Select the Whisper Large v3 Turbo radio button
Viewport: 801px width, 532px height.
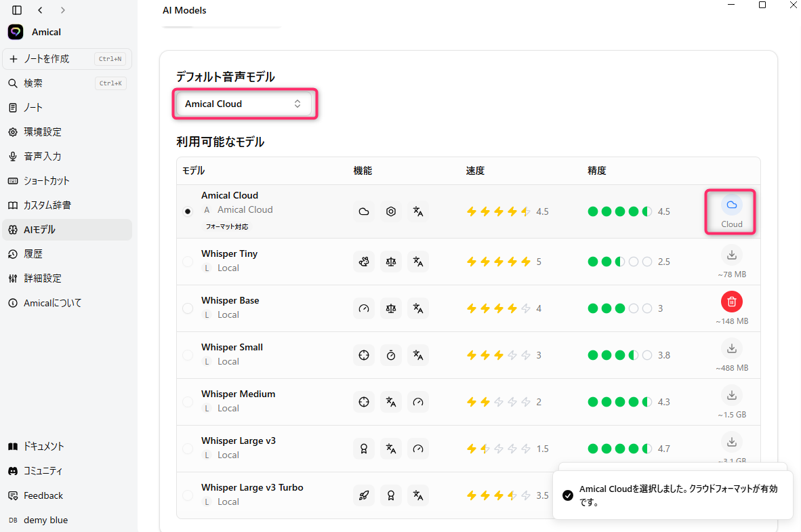coord(188,495)
